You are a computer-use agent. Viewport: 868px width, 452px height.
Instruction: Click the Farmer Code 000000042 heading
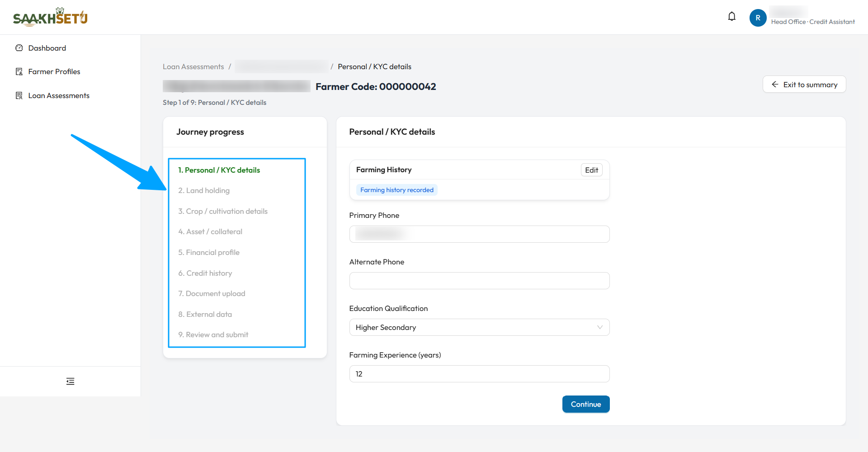376,86
